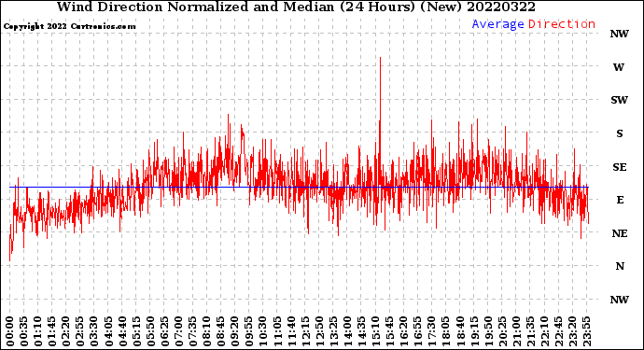Click the 18:05 time label

(445, 331)
